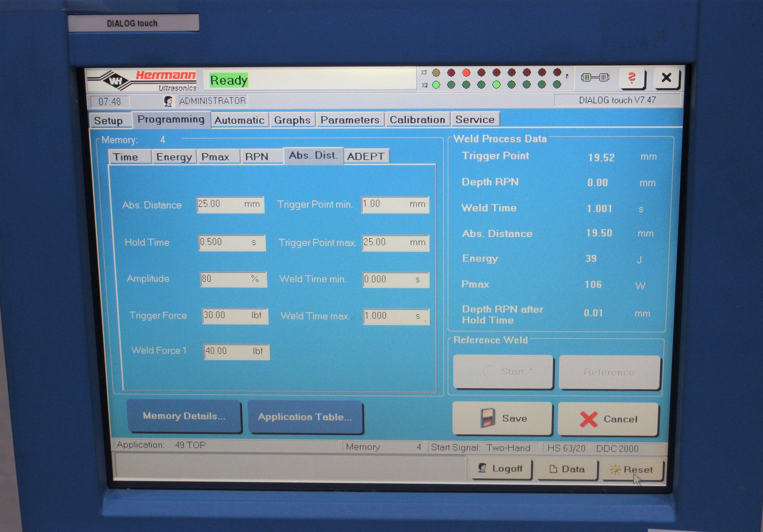
Task: Select the Energy weld mode tab
Action: point(174,157)
